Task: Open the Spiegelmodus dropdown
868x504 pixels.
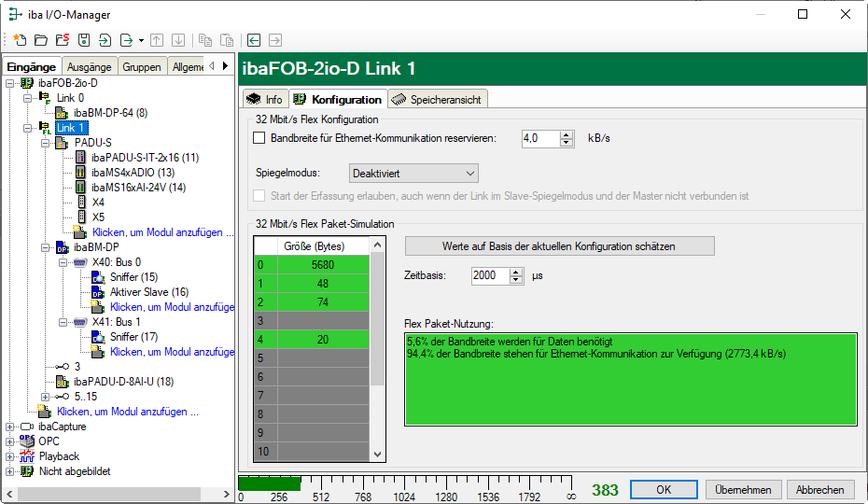Action: (413, 174)
